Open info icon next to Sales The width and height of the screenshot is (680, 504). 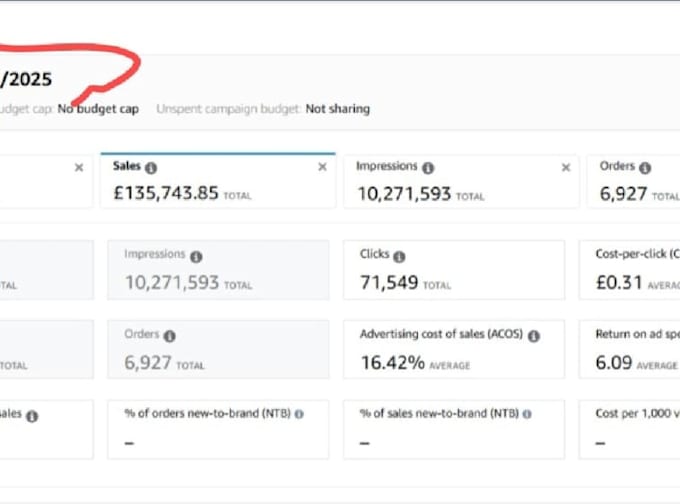pyautogui.click(x=151, y=168)
